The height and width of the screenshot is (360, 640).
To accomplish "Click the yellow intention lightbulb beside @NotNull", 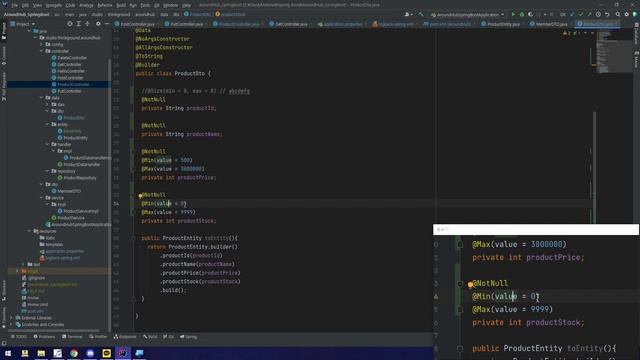I will pyautogui.click(x=140, y=196).
